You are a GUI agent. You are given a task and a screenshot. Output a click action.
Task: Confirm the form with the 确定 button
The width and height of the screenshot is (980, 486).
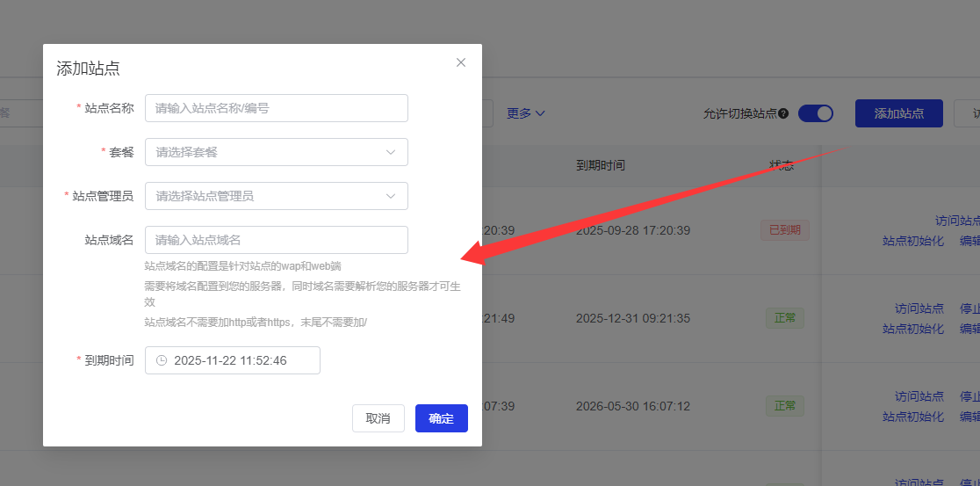pyautogui.click(x=441, y=418)
